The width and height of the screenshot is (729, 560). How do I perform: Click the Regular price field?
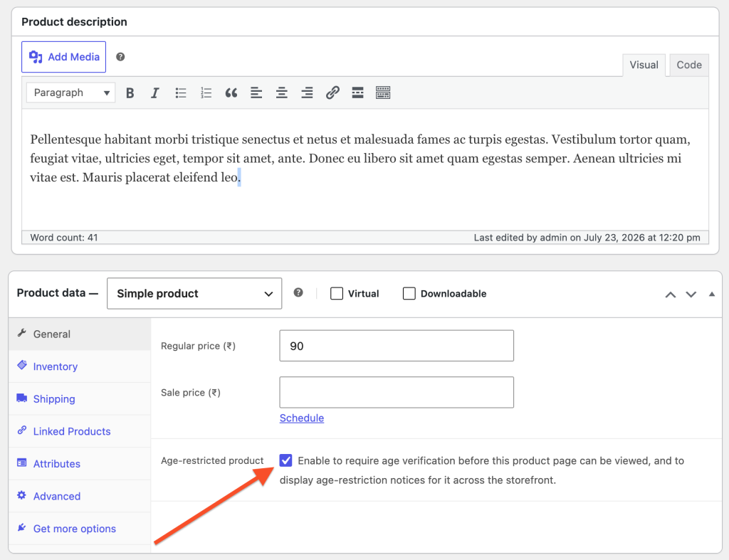coord(397,346)
